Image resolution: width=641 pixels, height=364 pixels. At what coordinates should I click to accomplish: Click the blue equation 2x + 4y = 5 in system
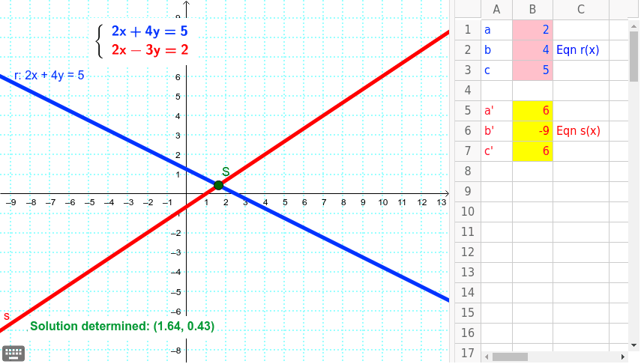pos(150,31)
